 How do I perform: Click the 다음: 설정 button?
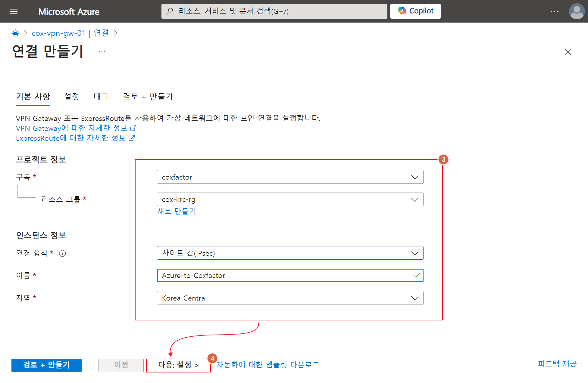[x=178, y=365]
